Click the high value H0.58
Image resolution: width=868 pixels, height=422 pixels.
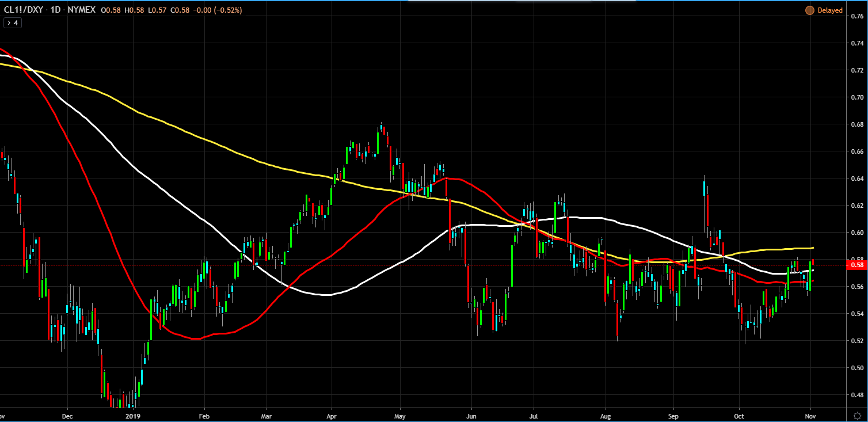pos(135,10)
